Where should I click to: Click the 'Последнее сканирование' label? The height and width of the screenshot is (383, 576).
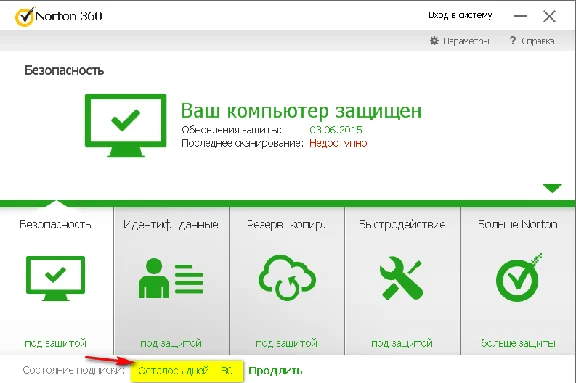(x=242, y=143)
